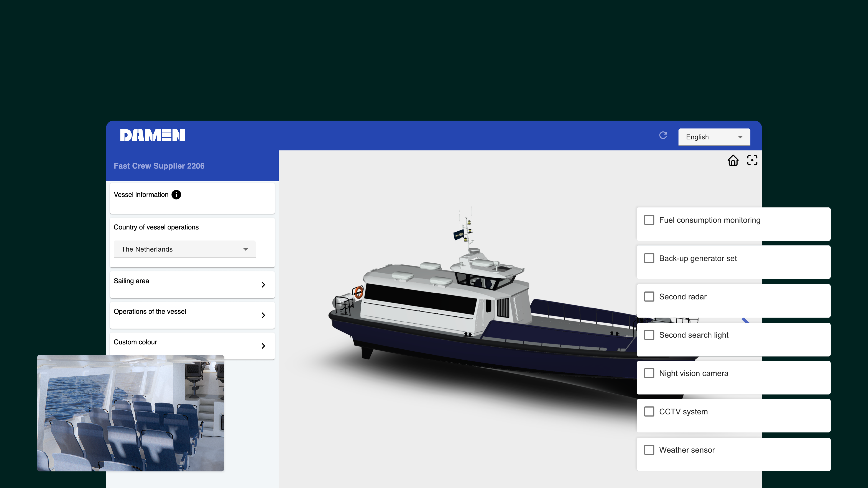
Task: Open the vessel information info icon
Action: [176, 195]
